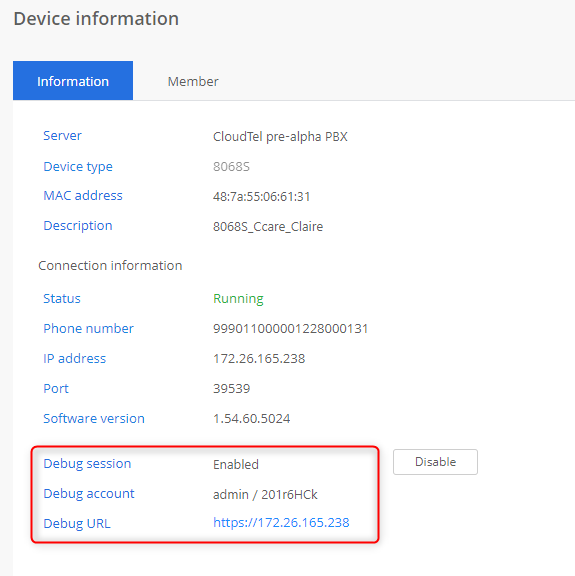Image resolution: width=575 pixels, height=576 pixels.
Task: Switch to the Information tab
Action: click(73, 81)
